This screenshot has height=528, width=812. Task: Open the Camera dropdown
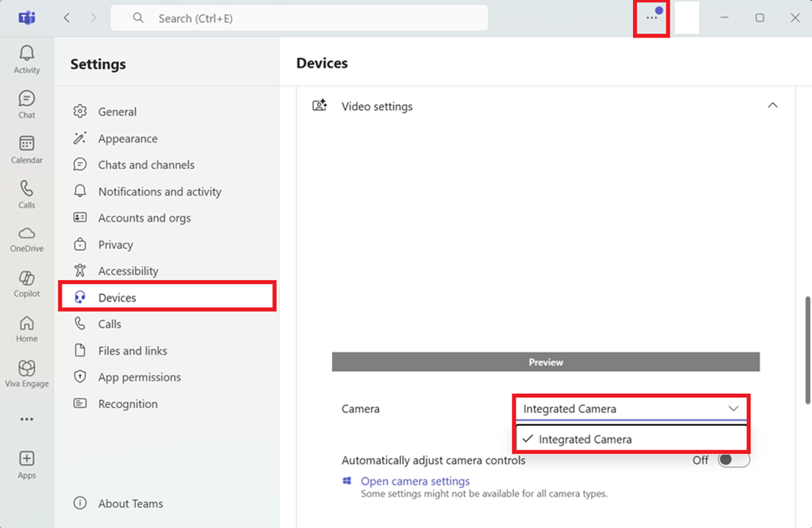coord(630,409)
